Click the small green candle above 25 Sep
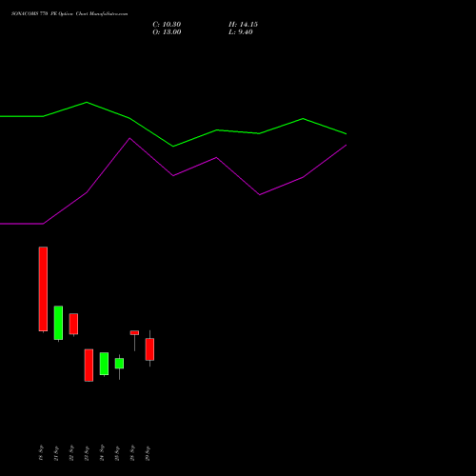The image size is (476, 476). (119, 364)
